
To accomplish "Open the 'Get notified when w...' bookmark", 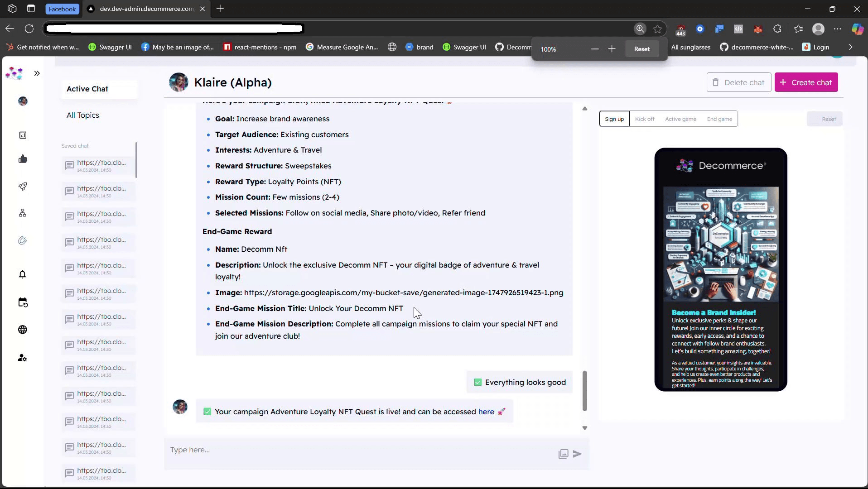I will click(42, 47).
